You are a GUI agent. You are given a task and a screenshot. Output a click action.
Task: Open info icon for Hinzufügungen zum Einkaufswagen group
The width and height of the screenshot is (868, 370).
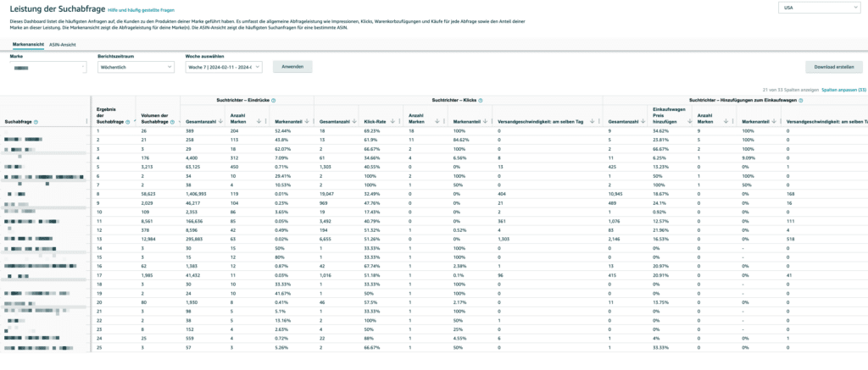coord(800,100)
